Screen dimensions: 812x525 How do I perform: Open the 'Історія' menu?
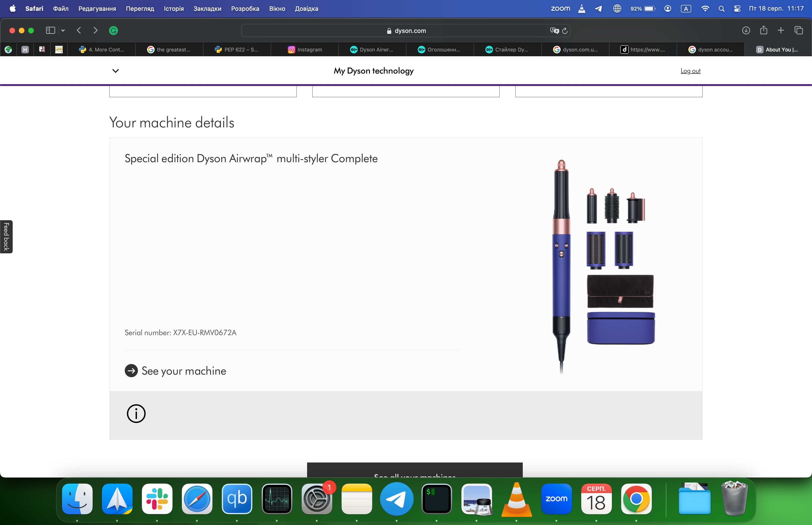(x=174, y=8)
